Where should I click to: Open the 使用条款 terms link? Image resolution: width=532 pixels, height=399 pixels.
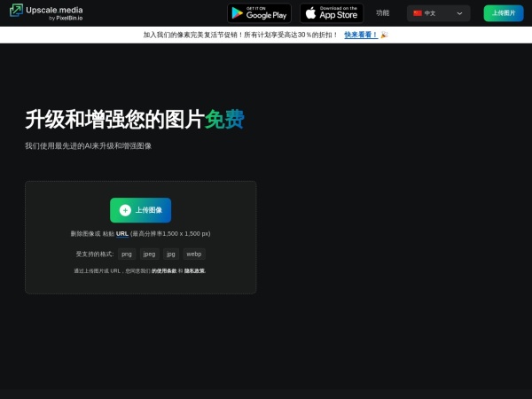coord(165,270)
